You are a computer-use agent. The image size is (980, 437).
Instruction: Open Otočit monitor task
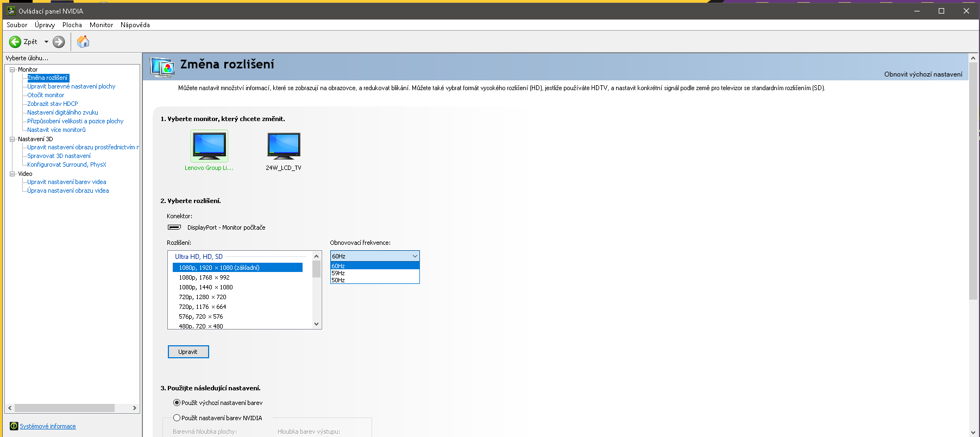(46, 95)
